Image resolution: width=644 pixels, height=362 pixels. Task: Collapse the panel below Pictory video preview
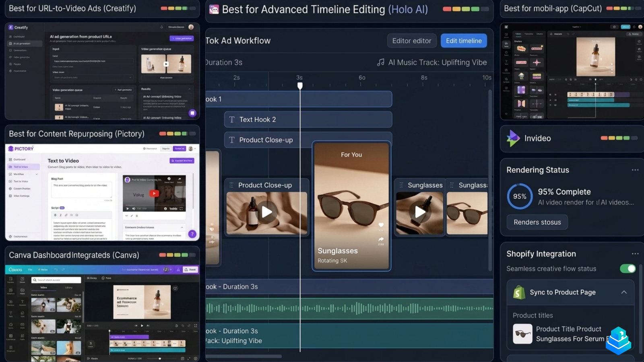182,227
